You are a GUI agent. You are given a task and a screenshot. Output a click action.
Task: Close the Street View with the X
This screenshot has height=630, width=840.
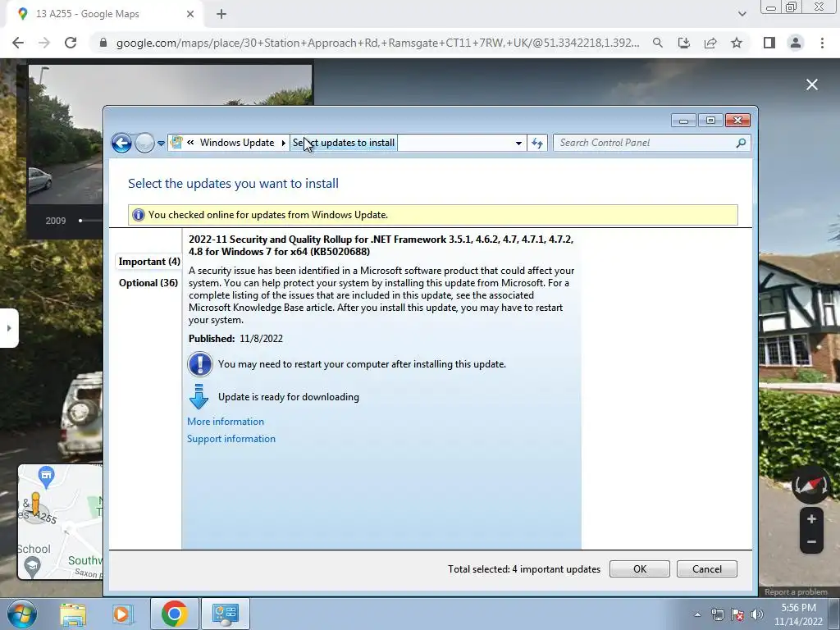(x=812, y=84)
